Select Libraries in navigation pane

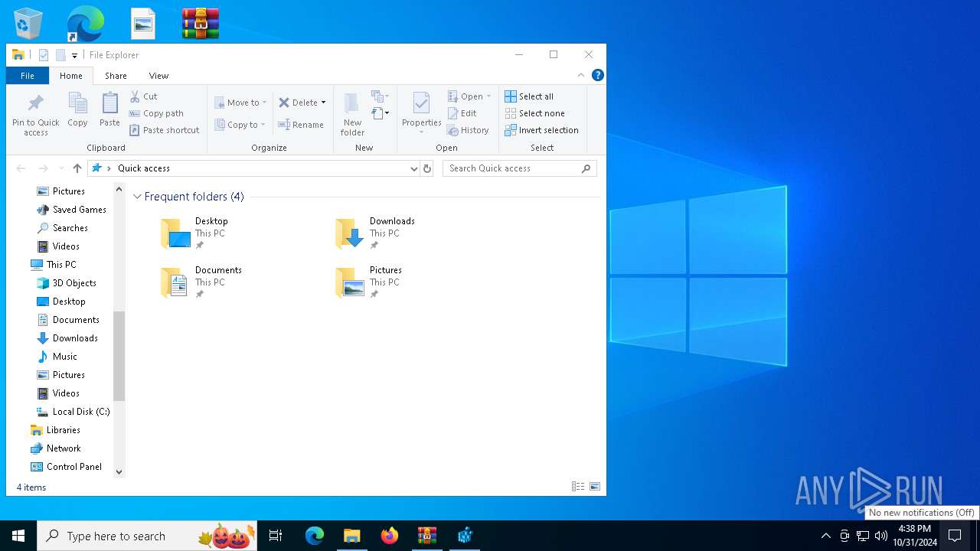pyautogui.click(x=55, y=430)
